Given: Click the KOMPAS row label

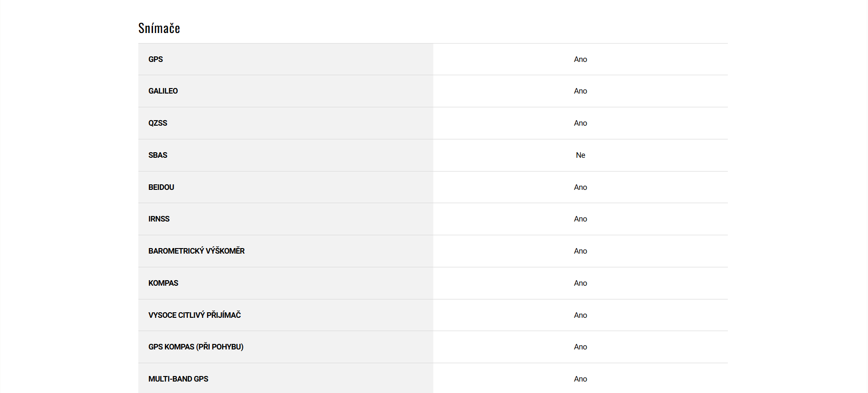Looking at the screenshot, I should pyautogui.click(x=163, y=283).
